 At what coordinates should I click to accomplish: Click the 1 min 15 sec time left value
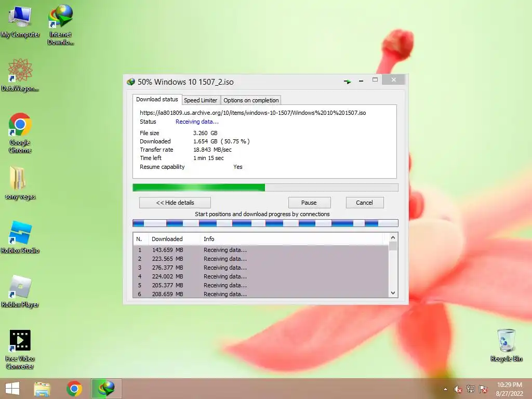[x=208, y=158]
